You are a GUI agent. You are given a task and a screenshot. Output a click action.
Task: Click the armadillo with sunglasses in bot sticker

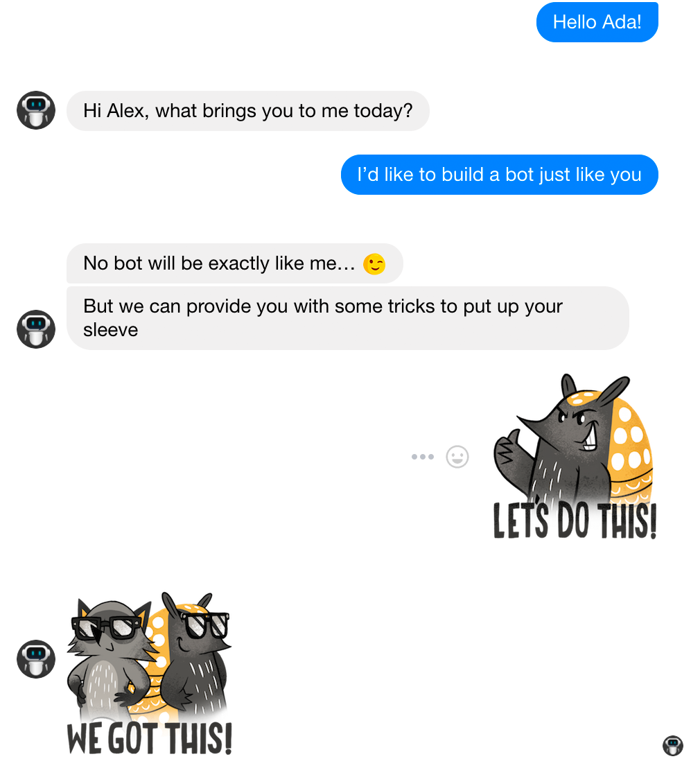(195, 654)
